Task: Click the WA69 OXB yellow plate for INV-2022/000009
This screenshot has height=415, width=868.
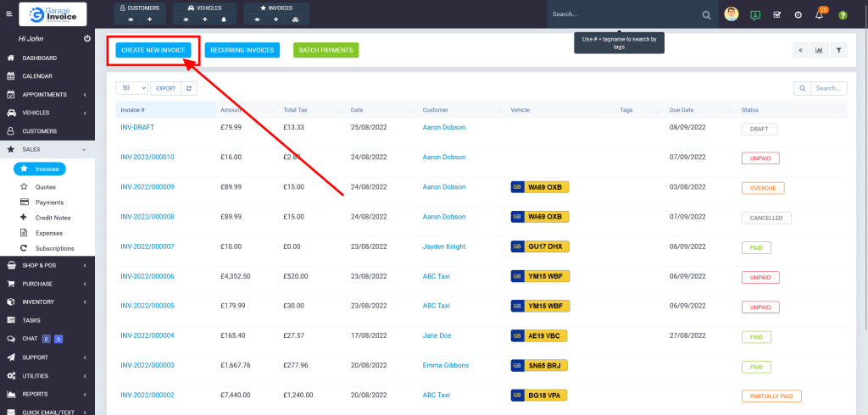Action: pos(543,187)
